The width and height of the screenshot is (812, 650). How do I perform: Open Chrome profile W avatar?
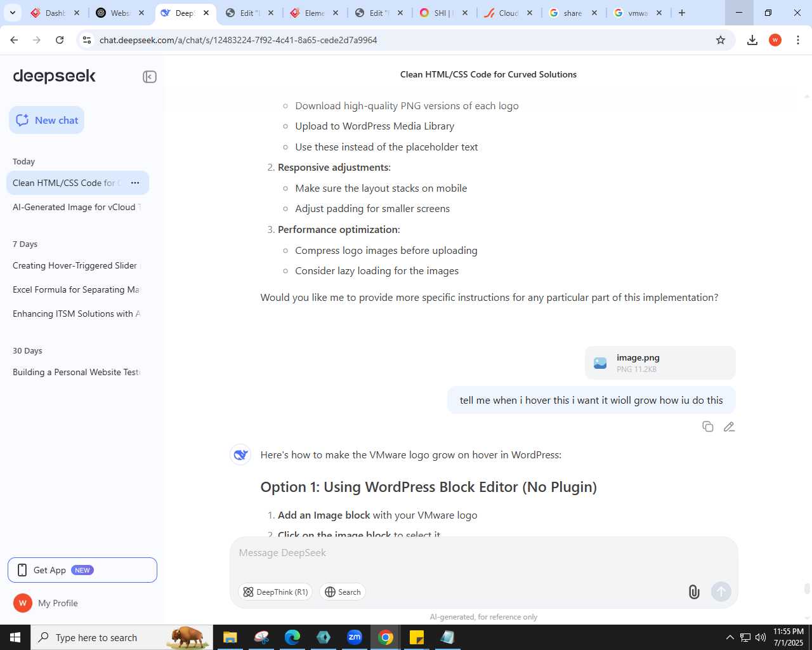point(775,40)
